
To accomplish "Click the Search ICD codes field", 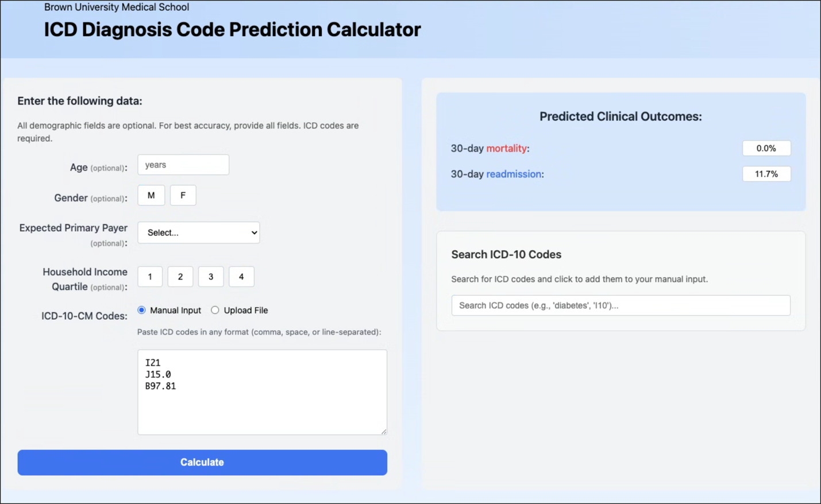I will (620, 305).
